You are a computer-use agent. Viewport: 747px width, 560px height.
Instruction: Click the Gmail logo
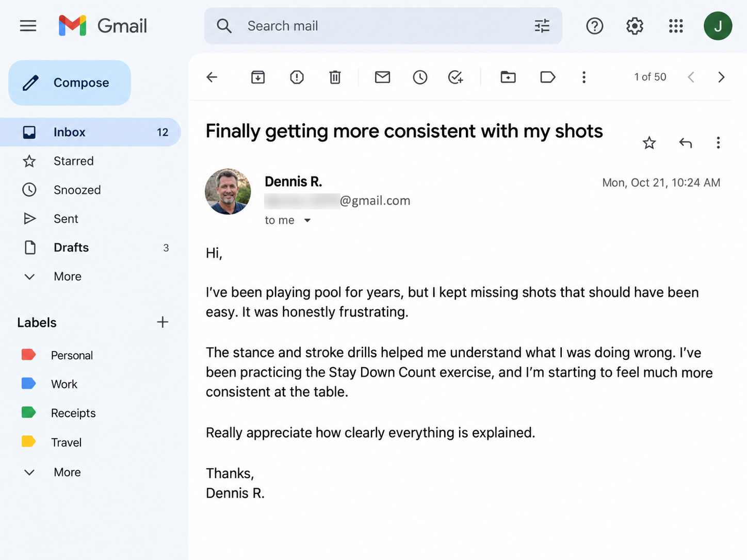click(103, 26)
